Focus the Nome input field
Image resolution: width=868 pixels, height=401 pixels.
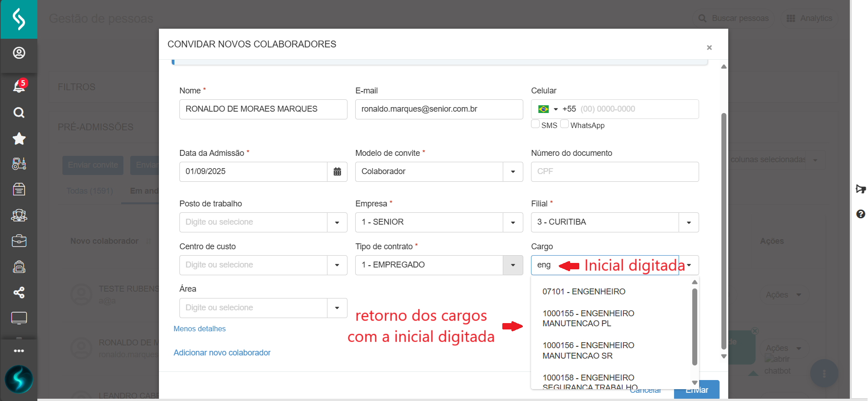click(x=263, y=109)
